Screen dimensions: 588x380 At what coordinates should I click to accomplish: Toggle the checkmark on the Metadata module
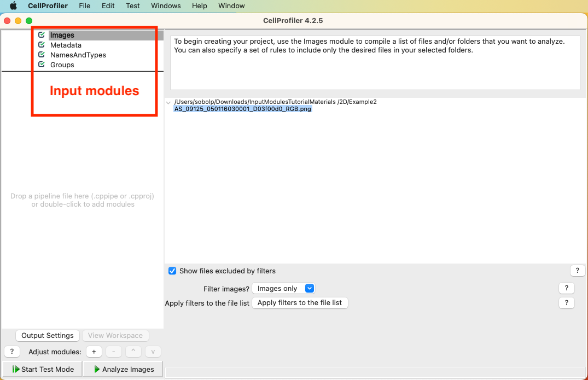(40, 45)
